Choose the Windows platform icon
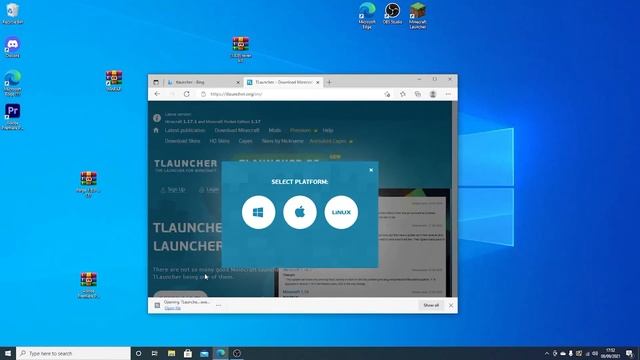 tap(258, 212)
